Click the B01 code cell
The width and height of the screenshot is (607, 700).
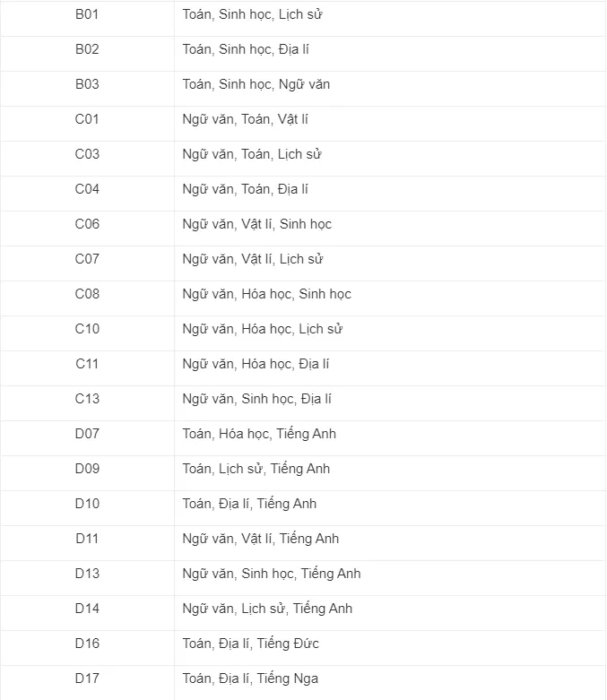pos(87,14)
